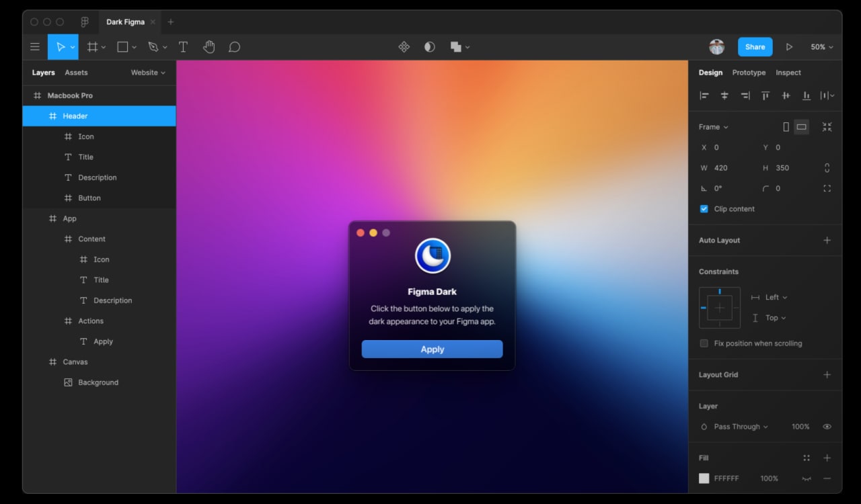Open a new tab with plus
Viewport: 861px width, 504px height.
[170, 22]
